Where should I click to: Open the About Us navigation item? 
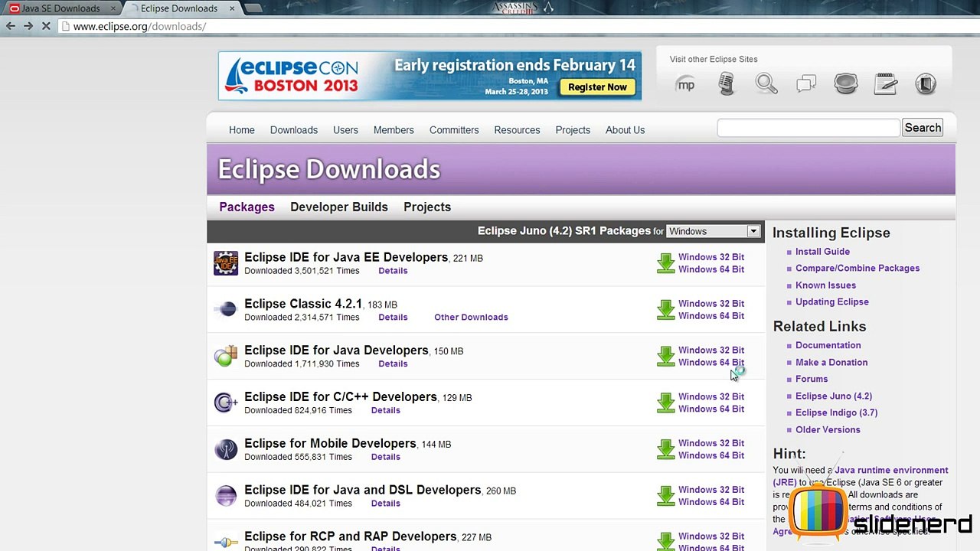(x=625, y=130)
